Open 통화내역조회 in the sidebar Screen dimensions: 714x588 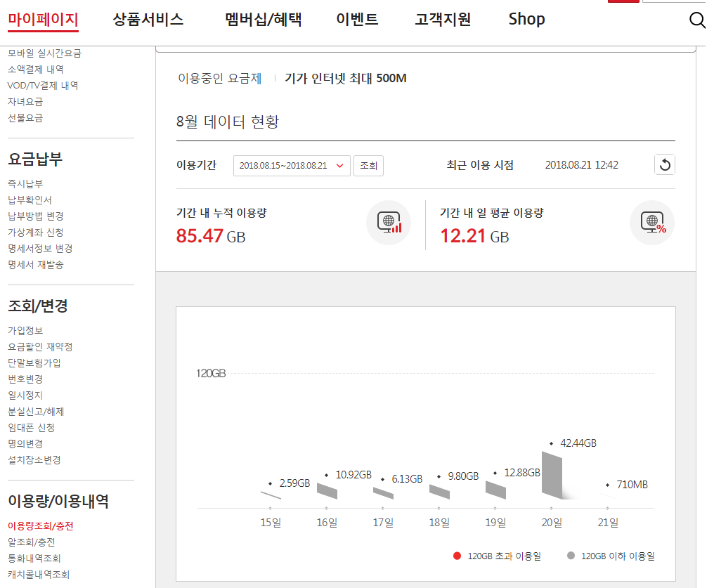pos(34,558)
